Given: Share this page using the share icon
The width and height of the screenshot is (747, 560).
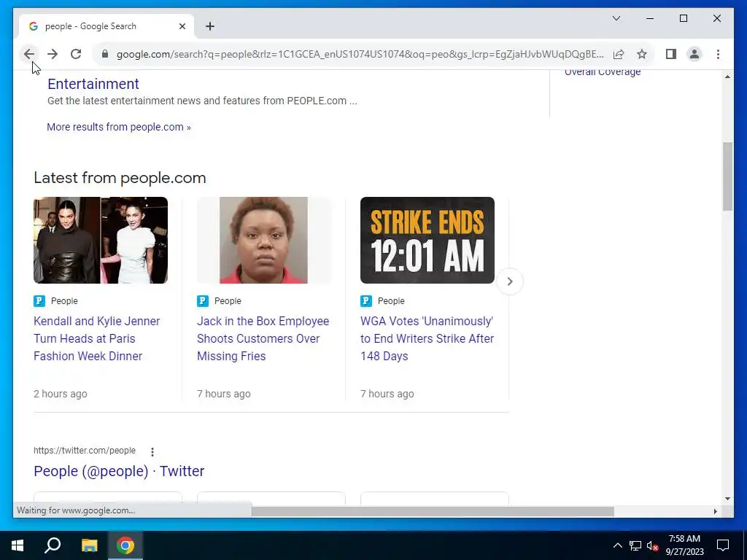Looking at the screenshot, I should coord(619,54).
